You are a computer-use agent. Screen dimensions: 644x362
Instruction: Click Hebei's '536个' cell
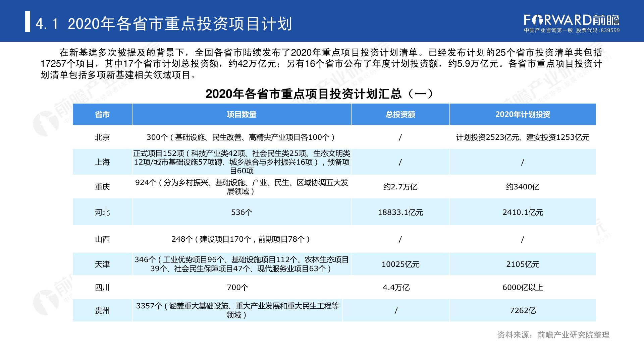click(241, 213)
